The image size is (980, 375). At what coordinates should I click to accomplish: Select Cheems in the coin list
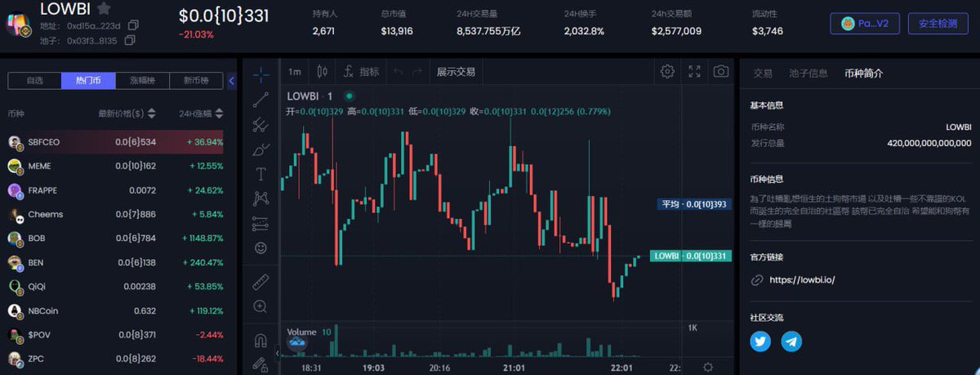tap(116, 214)
